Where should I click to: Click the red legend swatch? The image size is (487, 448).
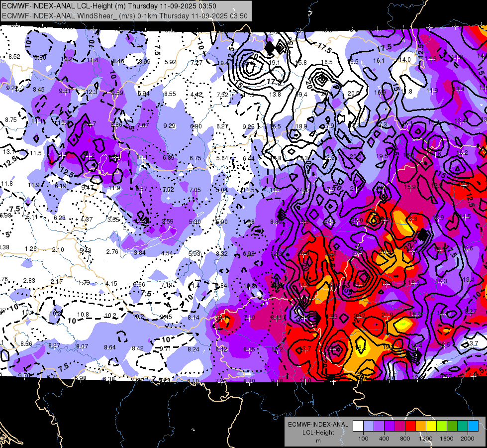click(410, 426)
